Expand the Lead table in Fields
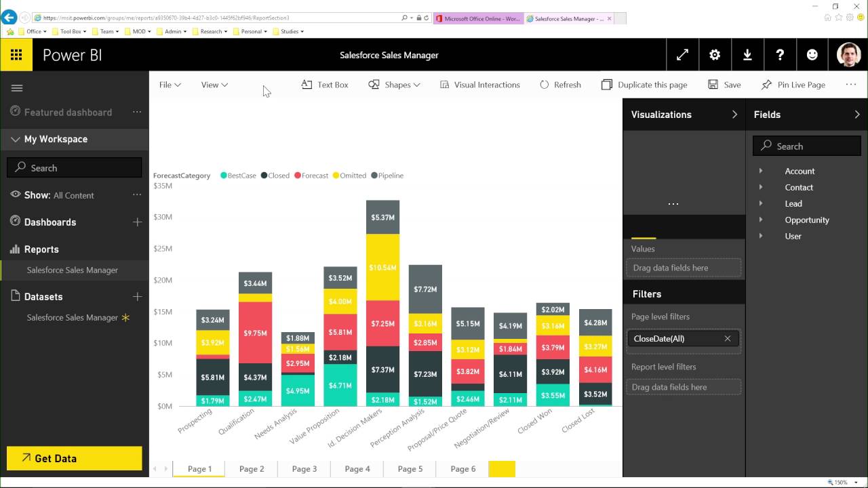Screen dimensions: 868x488 tap(761, 203)
